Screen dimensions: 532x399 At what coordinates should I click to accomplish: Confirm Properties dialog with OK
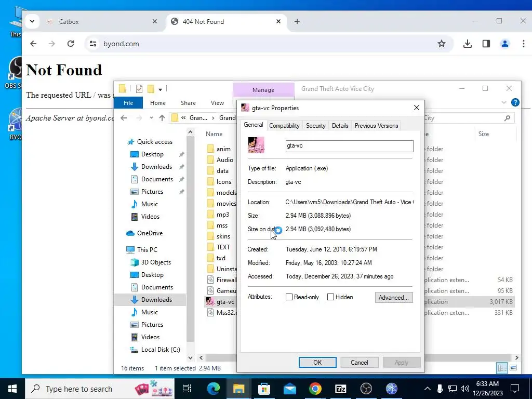click(317, 362)
